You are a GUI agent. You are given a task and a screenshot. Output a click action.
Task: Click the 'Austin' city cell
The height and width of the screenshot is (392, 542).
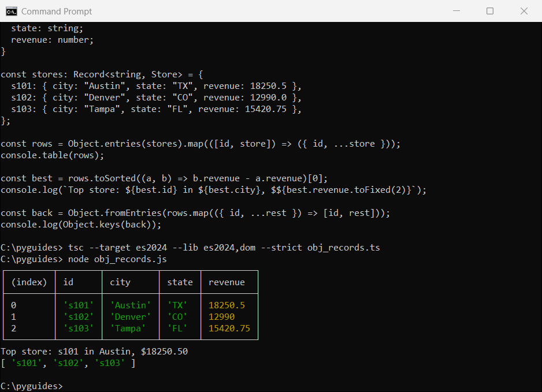(131, 305)
